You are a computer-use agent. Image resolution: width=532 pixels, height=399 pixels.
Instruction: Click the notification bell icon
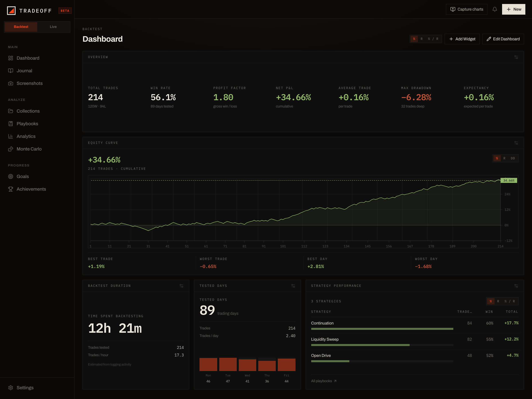495,9
